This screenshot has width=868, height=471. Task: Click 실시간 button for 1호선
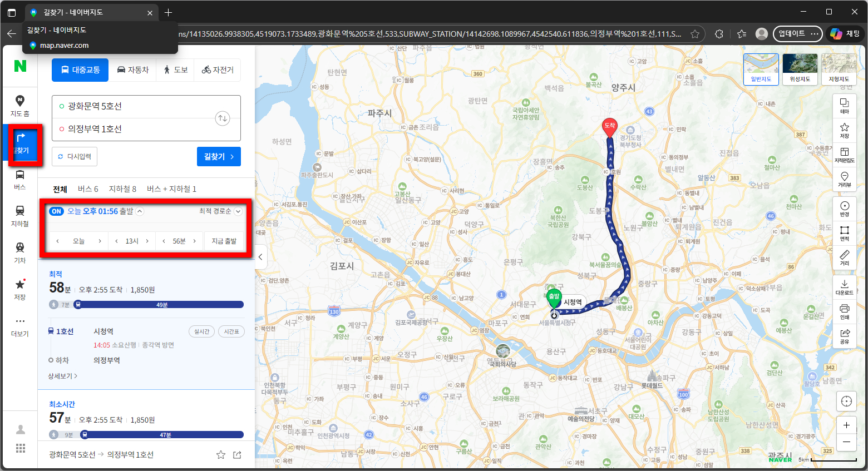coord(201,331)
